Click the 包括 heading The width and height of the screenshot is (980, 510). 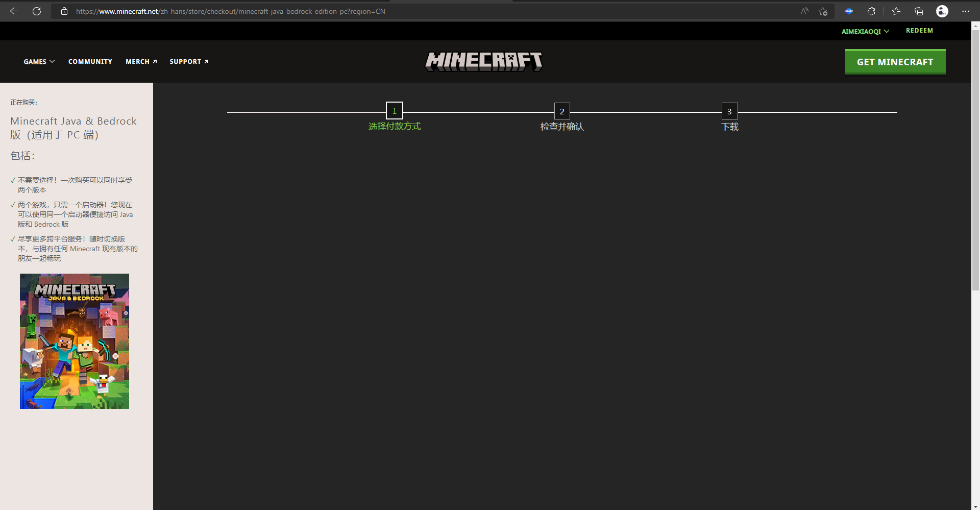(22, 156)
